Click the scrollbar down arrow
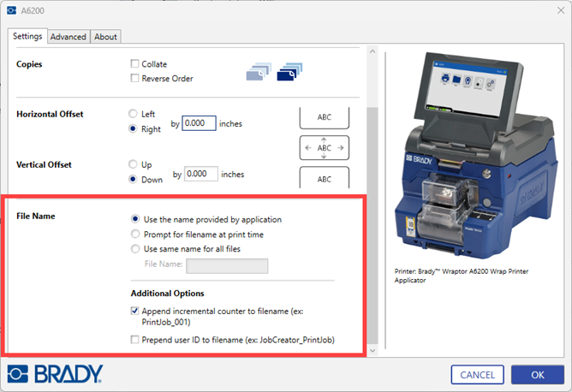The width and height of the screenshot is (572, 392). [x=372, y=351]
